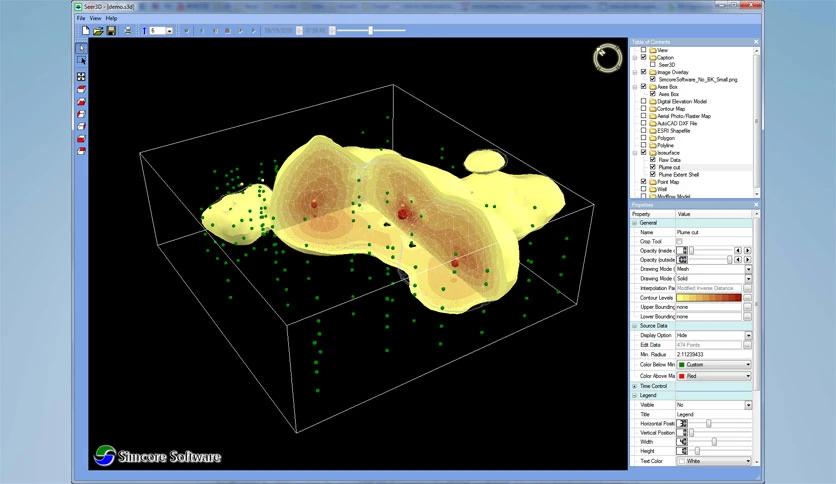The height and width of the screenshot is (484, 836).
Task: Open the File menu
Action: [x=81, y=18]
